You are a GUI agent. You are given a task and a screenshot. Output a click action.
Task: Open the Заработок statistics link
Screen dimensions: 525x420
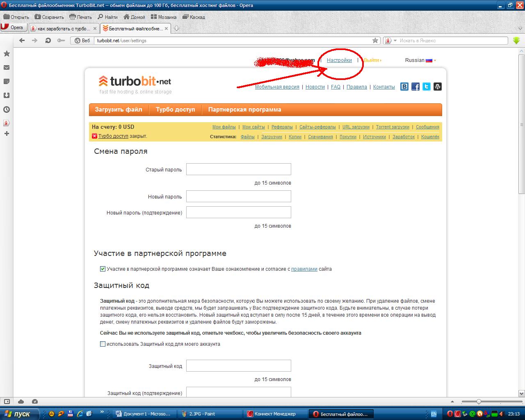(404, 137)
